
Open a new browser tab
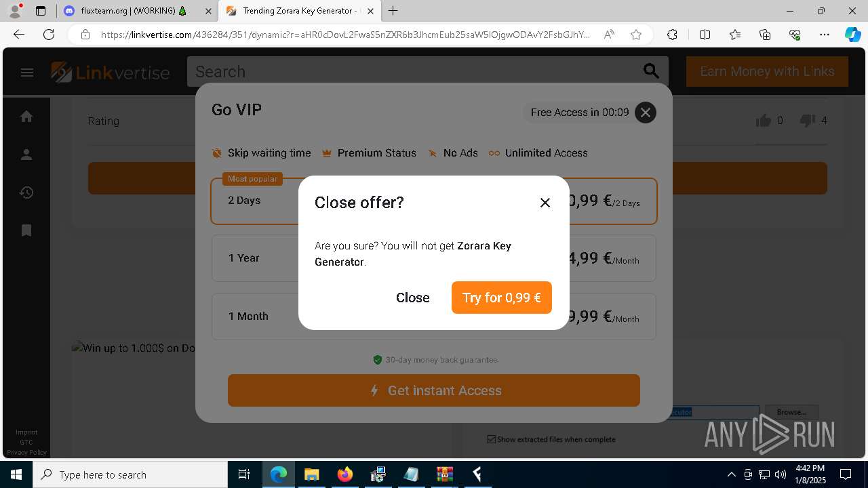393,11
